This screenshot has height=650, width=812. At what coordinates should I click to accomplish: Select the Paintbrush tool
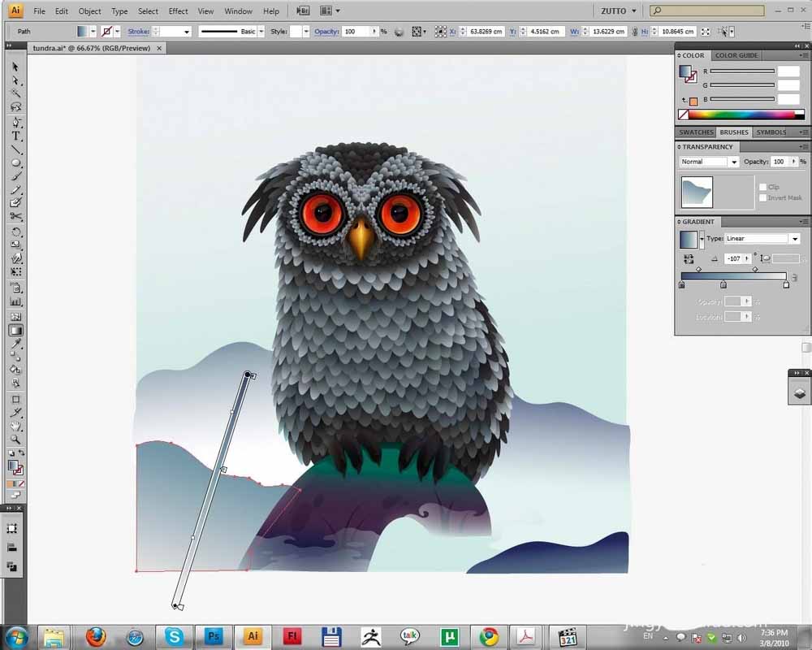point(15,177)
